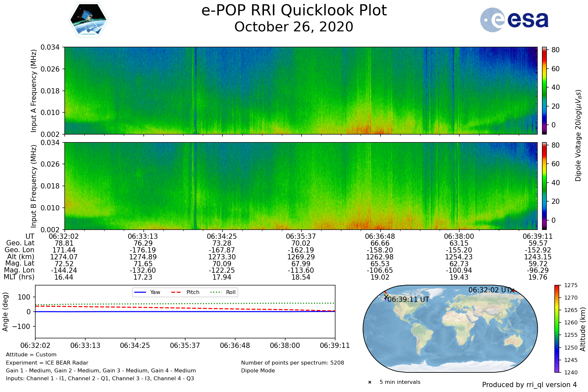Image resolution: width=588 pixels, height=392 pixels.
Task: Click the ESA logo
Action: pos(514,20)
